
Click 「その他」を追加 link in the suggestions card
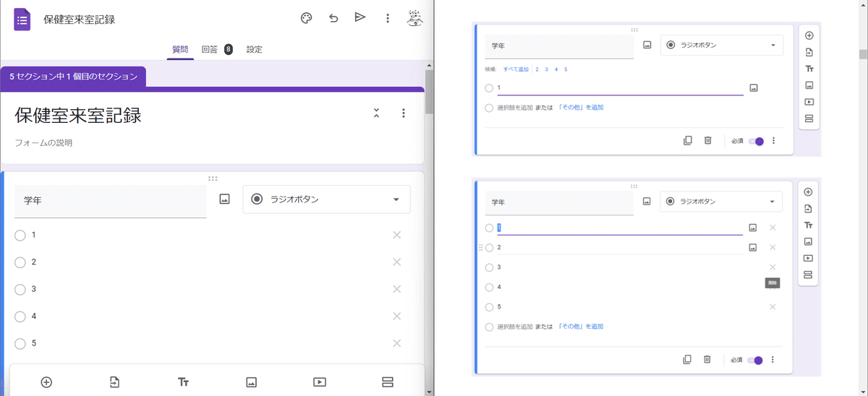click(x=581, y=108)
